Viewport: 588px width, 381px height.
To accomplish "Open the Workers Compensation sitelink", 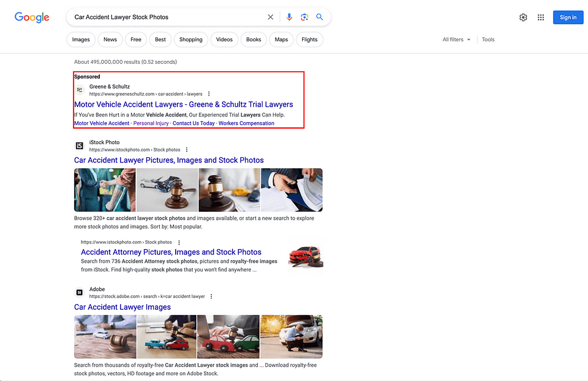I will pos(246,123).
